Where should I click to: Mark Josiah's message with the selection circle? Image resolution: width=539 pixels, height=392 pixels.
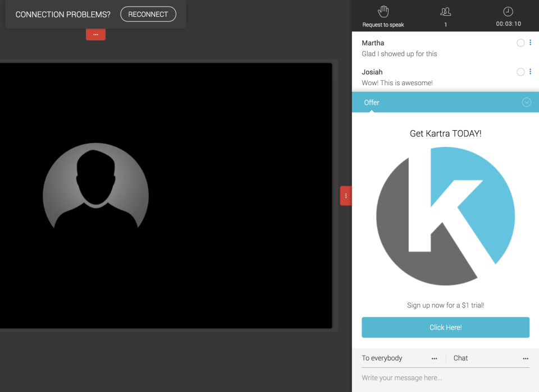coord(520,72)
